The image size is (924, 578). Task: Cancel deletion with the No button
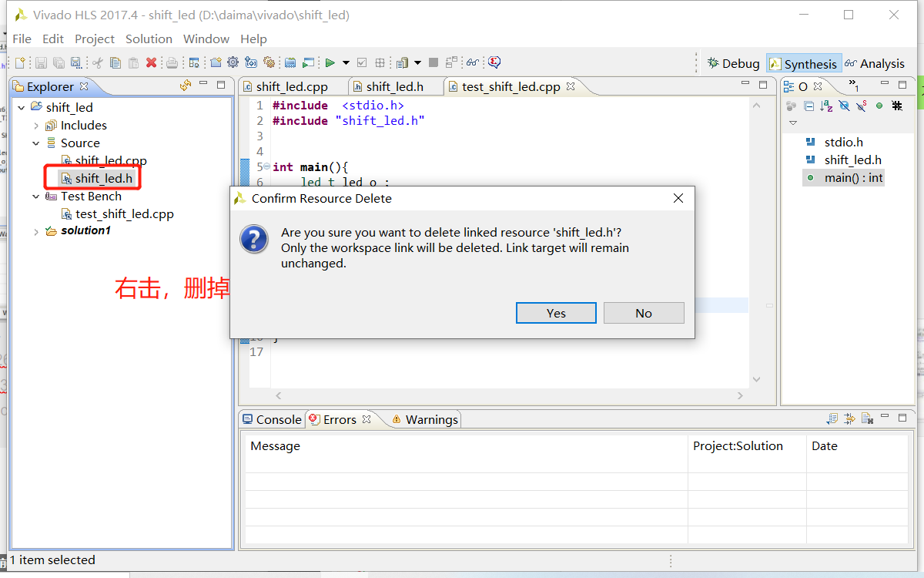click(644, 313)
